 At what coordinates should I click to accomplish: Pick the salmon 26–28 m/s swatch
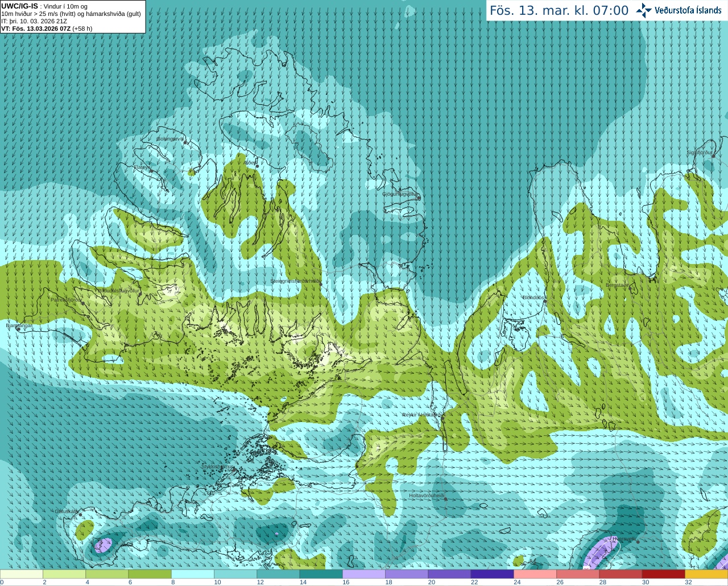[x=578, y=574]
